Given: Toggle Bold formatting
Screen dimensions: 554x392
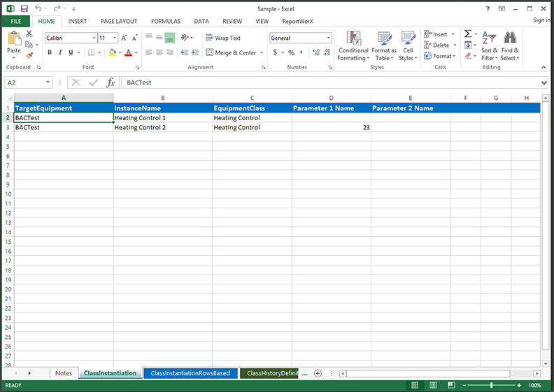Looking at the screenshot, I should tap(49, 52).
